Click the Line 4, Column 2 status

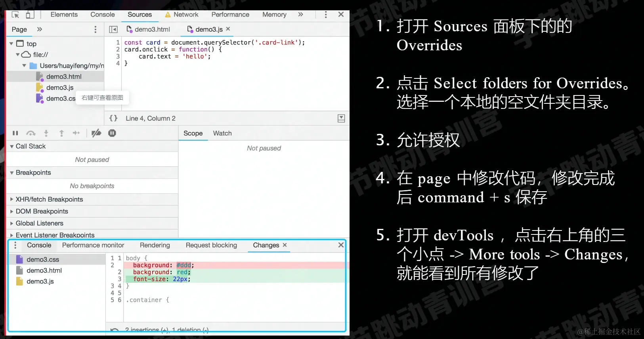[x=151, y=118]
